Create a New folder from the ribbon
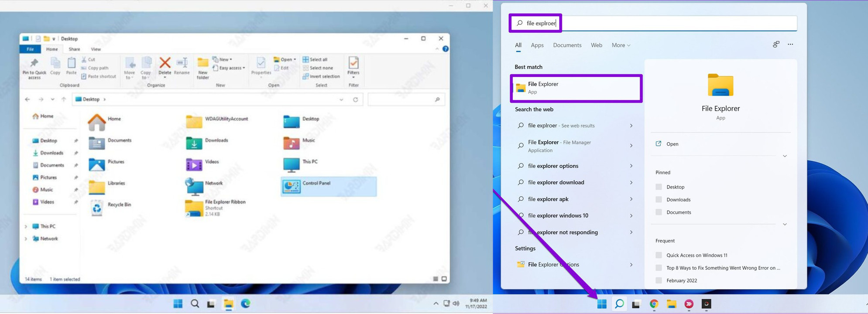This screenshot has width=868, height=314. 203,68
